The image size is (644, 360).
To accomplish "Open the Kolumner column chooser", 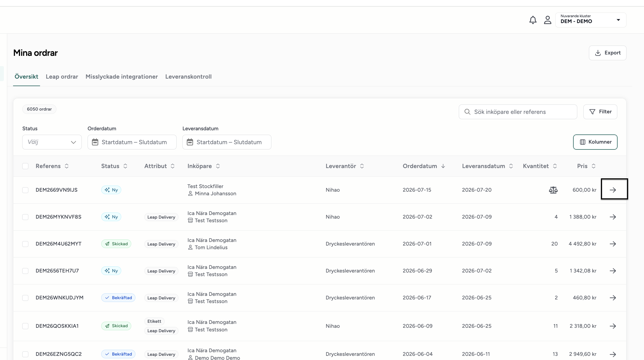I will [595, 142].
